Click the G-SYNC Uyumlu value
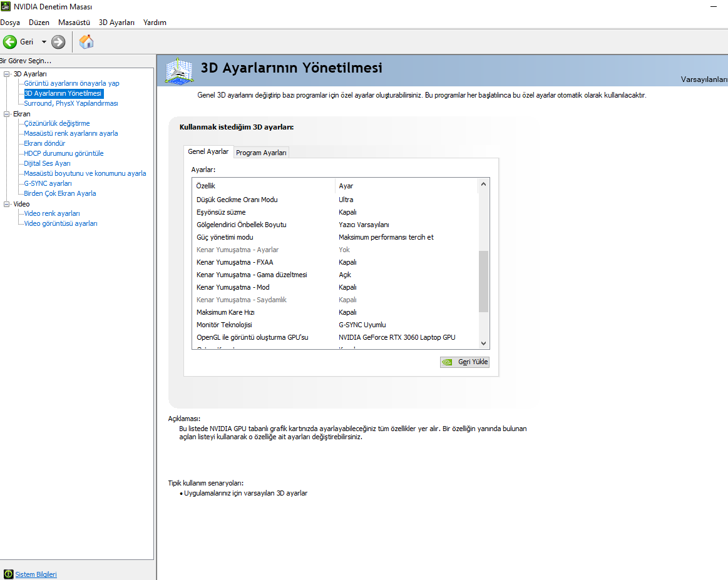This screenshot has height=580, width=728. tap(362, 325)
